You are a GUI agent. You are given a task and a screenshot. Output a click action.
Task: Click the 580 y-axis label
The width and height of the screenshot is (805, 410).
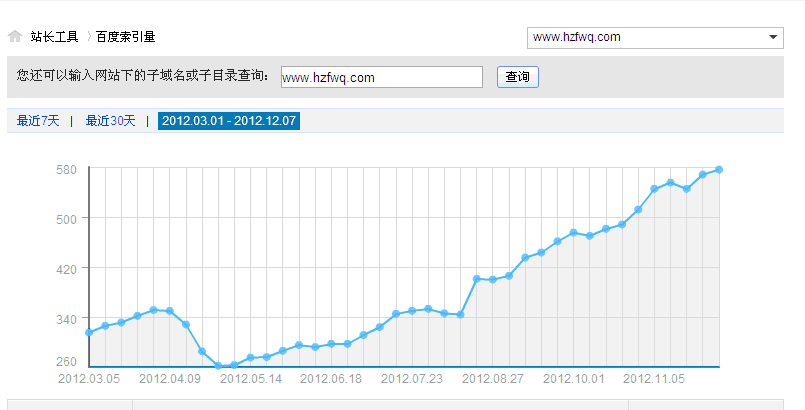coord(66,169)
